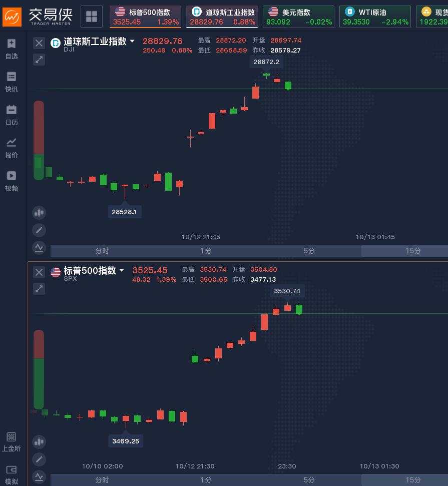Click the SPX previous close value 3477.13
This screenshot has width=448, height=486.
(263, 280)
